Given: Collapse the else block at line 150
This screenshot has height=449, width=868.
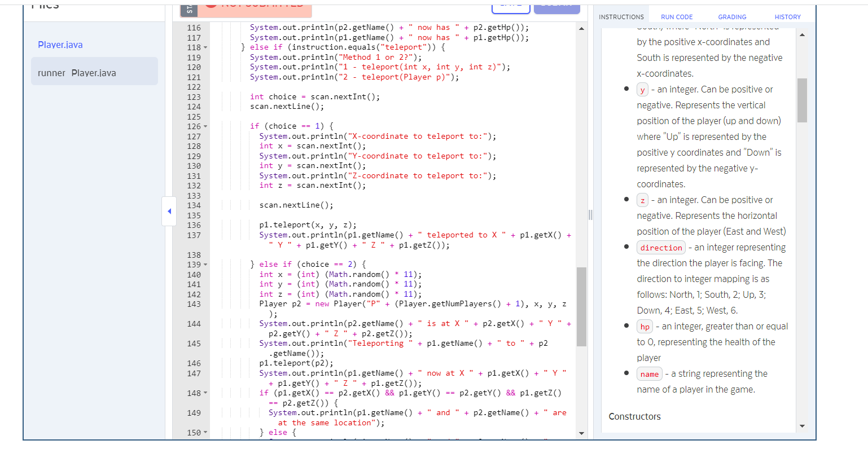Looking at the screenshot, I should pyautogui.click(x=205, y=433).
